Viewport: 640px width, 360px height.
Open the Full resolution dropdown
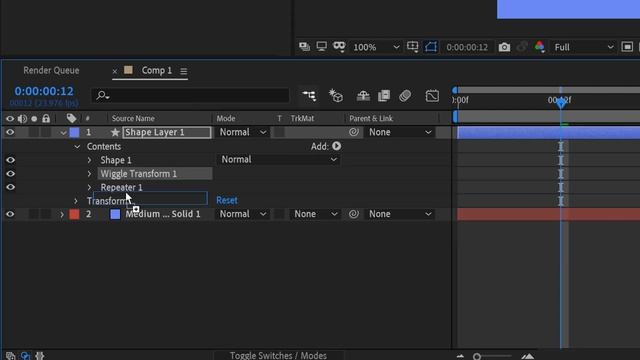(584, 47)
